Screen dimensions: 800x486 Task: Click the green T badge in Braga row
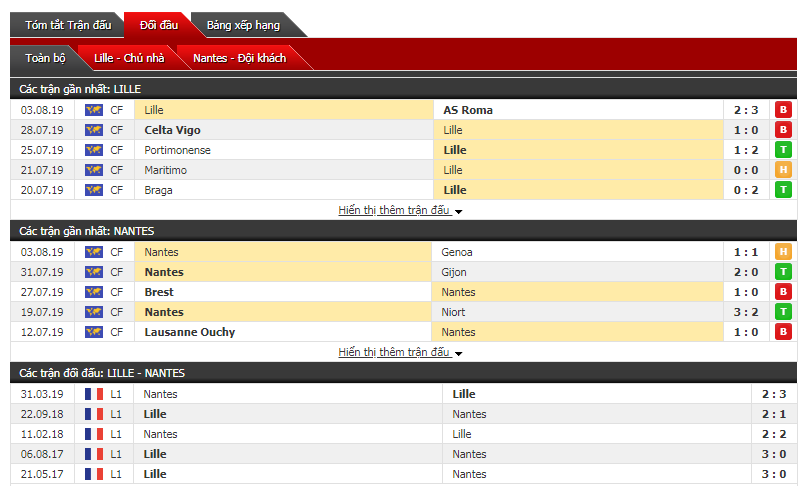783,190
